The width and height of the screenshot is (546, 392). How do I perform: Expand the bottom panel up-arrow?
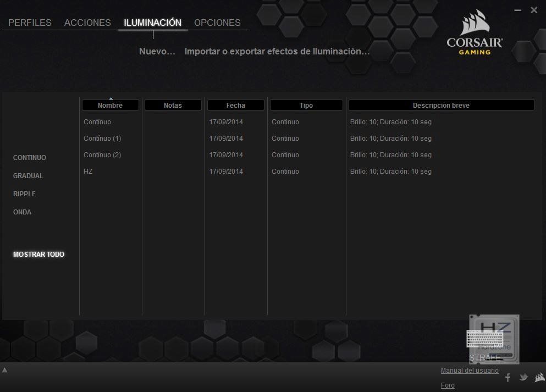tap(4, 370)
